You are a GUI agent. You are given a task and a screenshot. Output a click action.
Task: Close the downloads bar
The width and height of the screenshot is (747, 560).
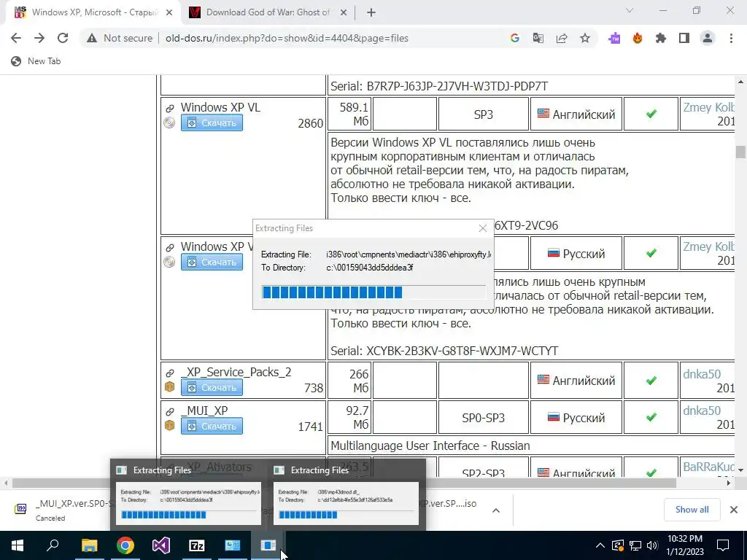point(734,510)
